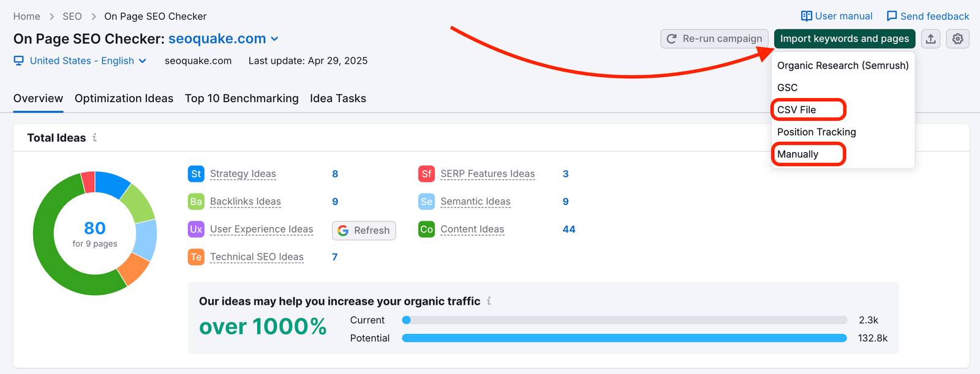
Task: Go to Home breadcrumb
Action: pos(27,17)
